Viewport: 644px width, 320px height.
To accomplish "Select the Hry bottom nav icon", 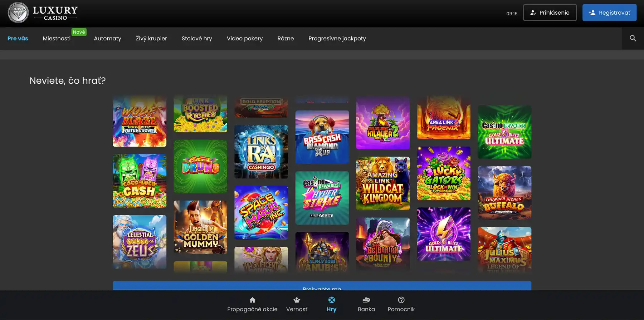I will [x=331, y=300].
